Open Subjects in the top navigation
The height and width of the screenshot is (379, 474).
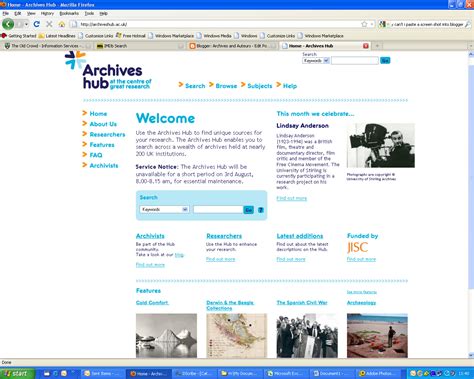point(260,86)
